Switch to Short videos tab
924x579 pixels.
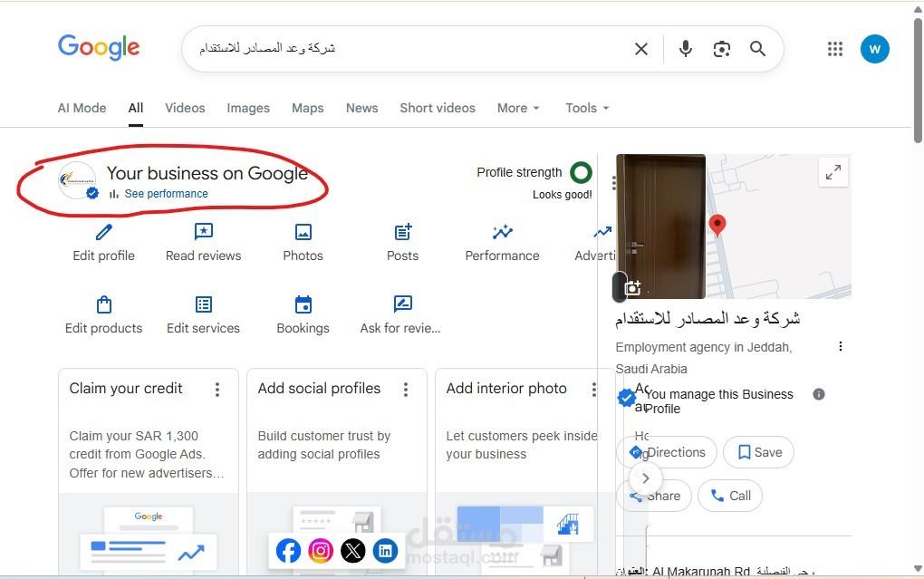pos(438,108)
